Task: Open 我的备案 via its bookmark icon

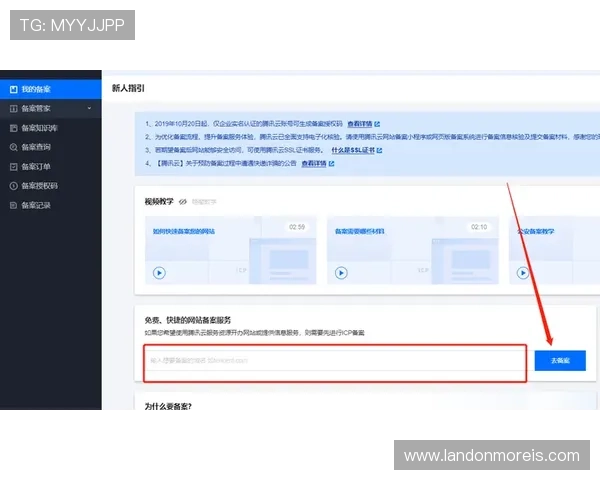Action: [14, 90]
